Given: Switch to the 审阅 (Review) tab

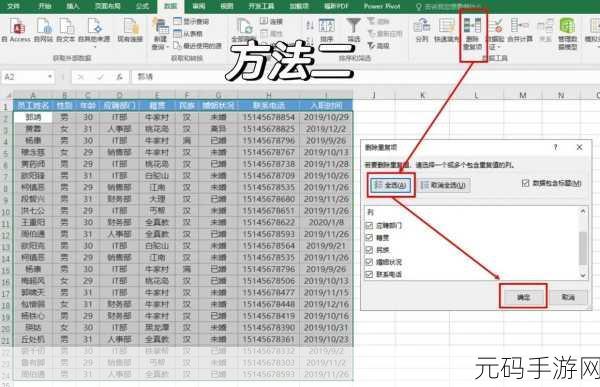Looking at the screenshot, I should (199, 6).
